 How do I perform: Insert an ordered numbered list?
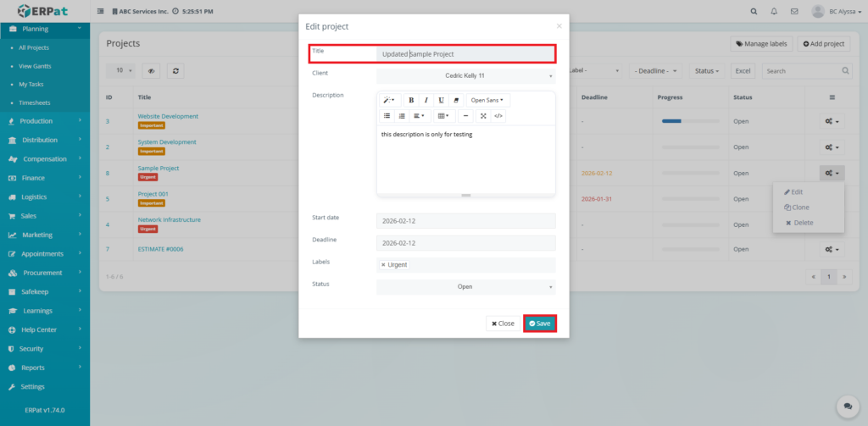tap(402, 116)
